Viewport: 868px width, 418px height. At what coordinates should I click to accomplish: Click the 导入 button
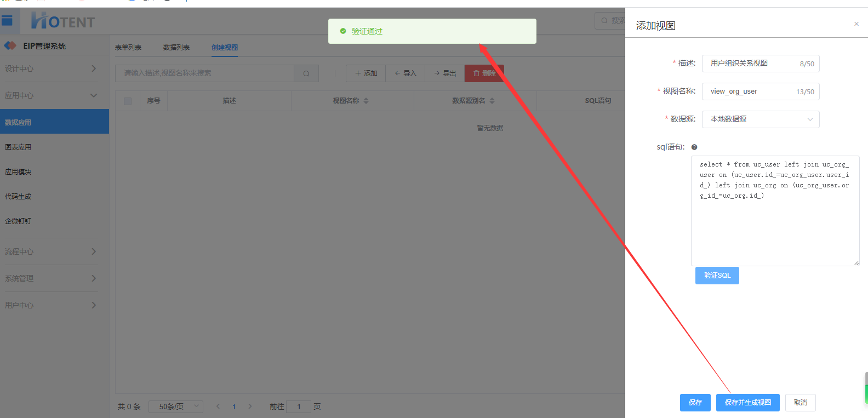(x=406, y=73)
